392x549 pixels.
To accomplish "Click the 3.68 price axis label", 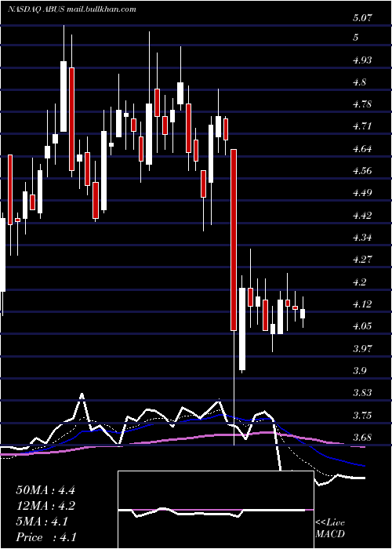I will pyautogui.click(x=362, y=438).
